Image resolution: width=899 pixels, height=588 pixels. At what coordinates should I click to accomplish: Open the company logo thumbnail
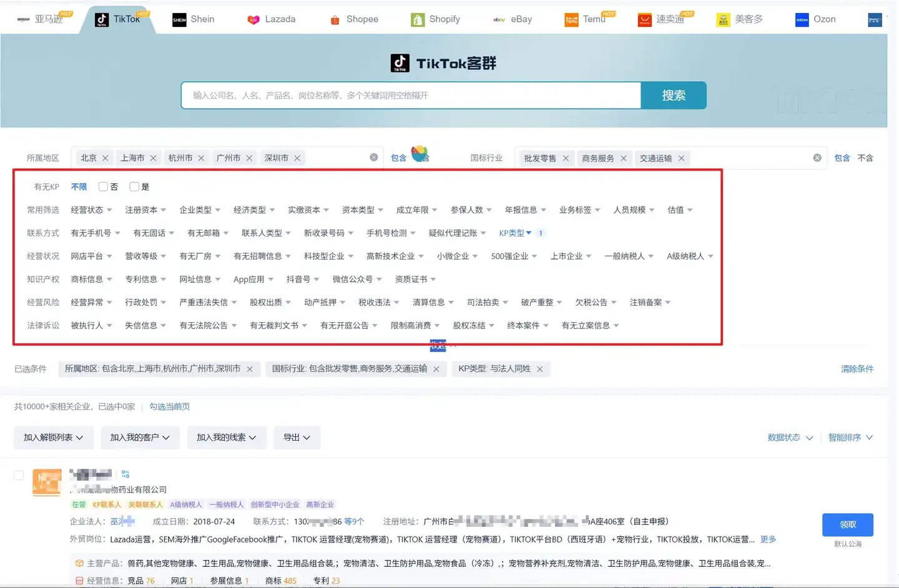pyautogui.click(x=47, y=483)
